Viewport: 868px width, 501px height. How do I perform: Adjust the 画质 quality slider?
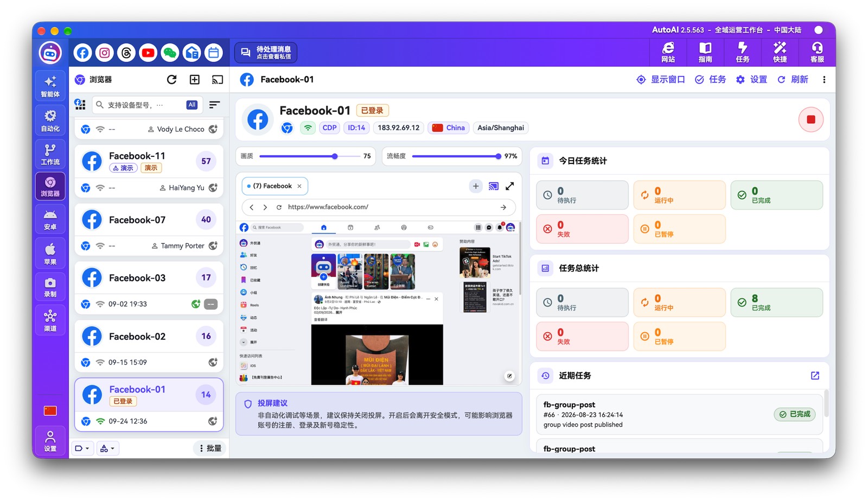coord(310,156)
